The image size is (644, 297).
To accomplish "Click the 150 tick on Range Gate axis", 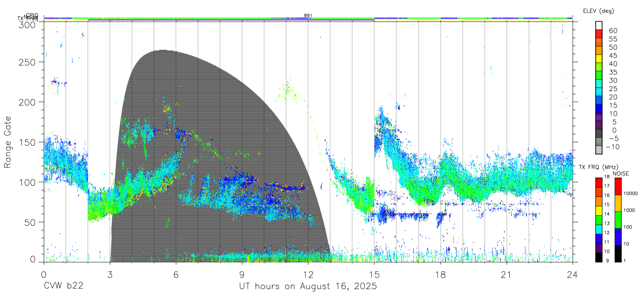I will click(27, 142).
